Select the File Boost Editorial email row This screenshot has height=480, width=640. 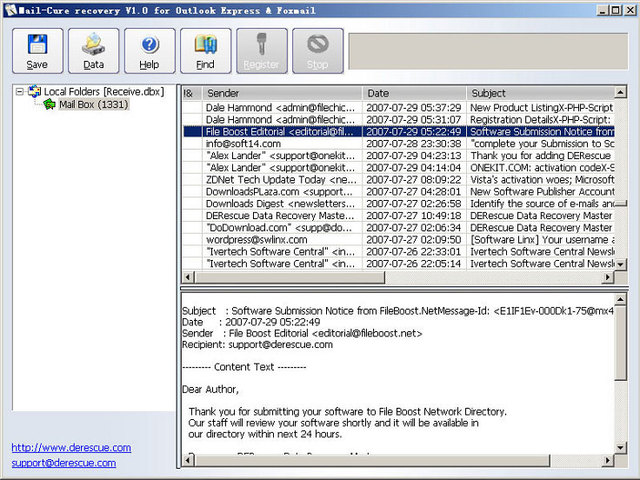tap(398, 132)
